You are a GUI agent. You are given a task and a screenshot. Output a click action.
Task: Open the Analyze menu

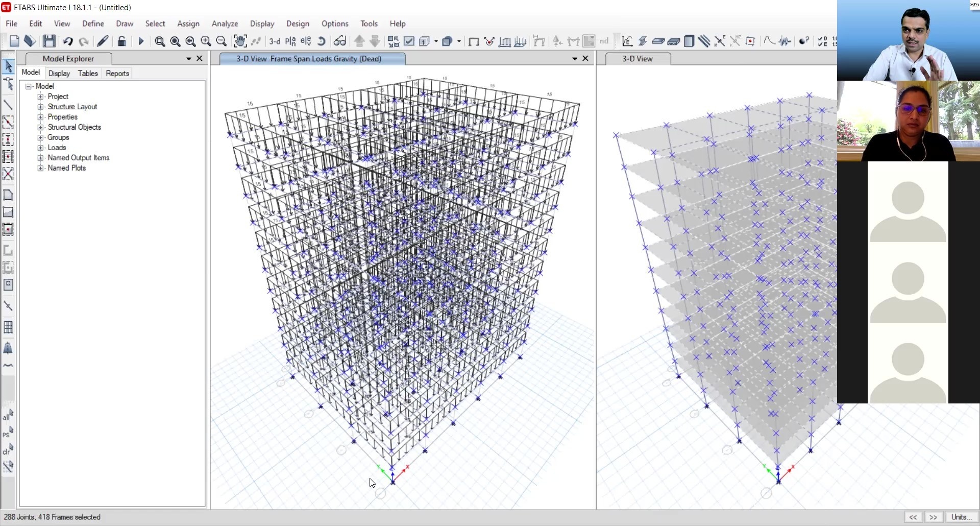(225, 23)
